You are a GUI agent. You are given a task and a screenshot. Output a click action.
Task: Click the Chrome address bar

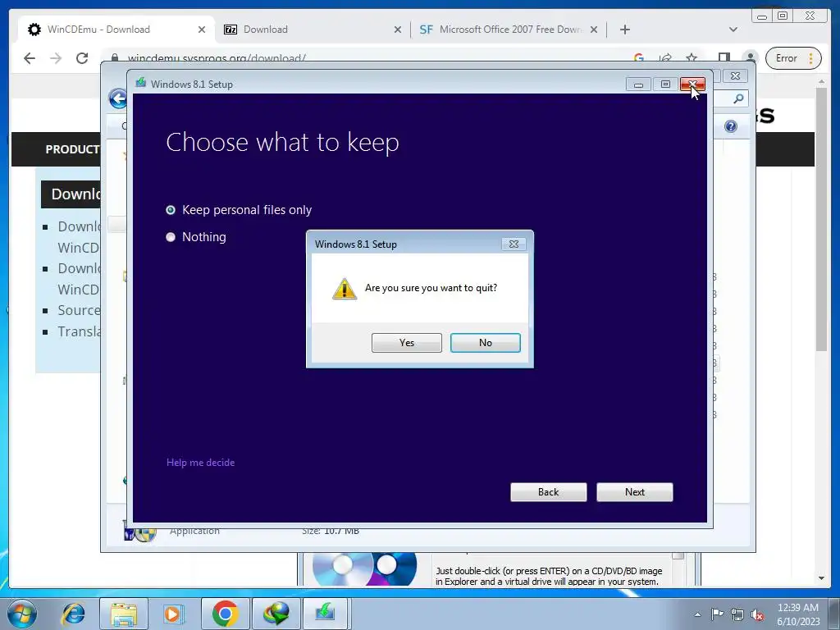coord(364,58)
